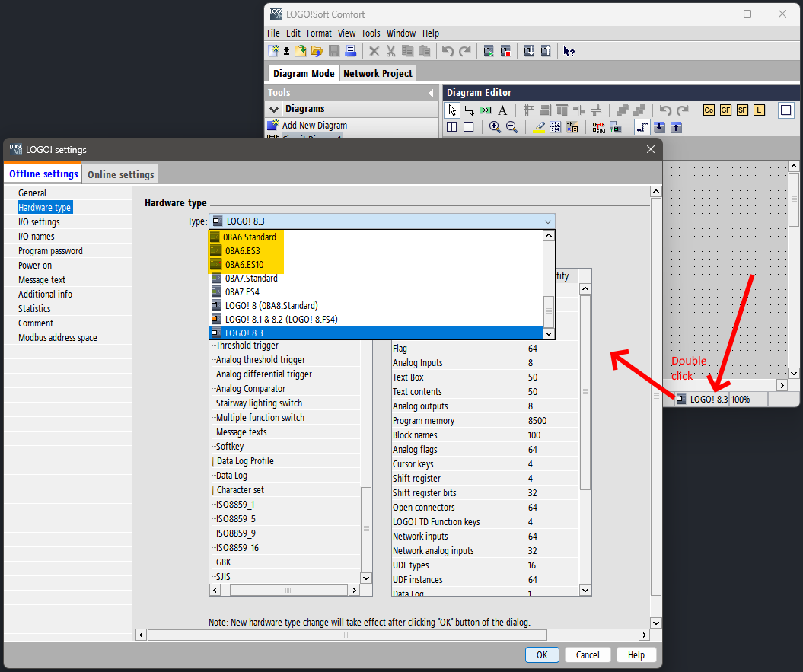
Task: Activate the context-sensitive help pointer icon
Action: (569, 51)
